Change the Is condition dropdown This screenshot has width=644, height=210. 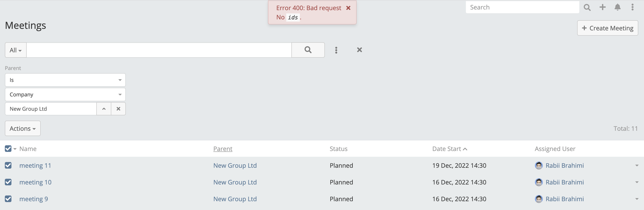click(x=65, y=80)
